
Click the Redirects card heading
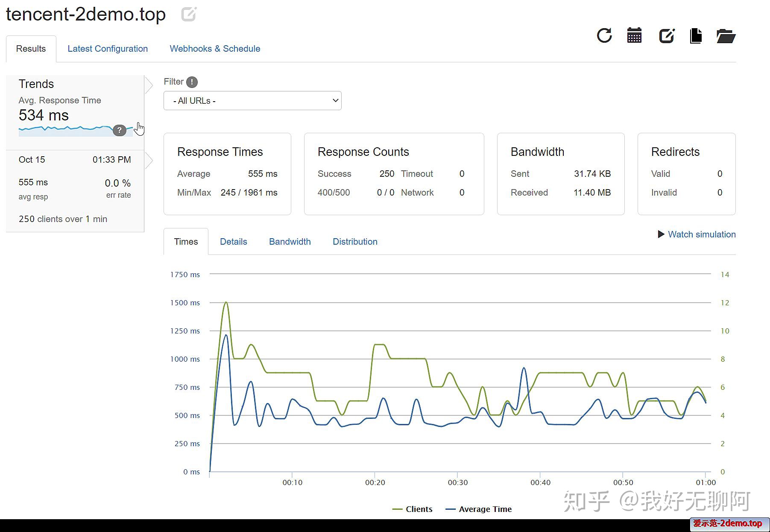click(x=675, y=152)
